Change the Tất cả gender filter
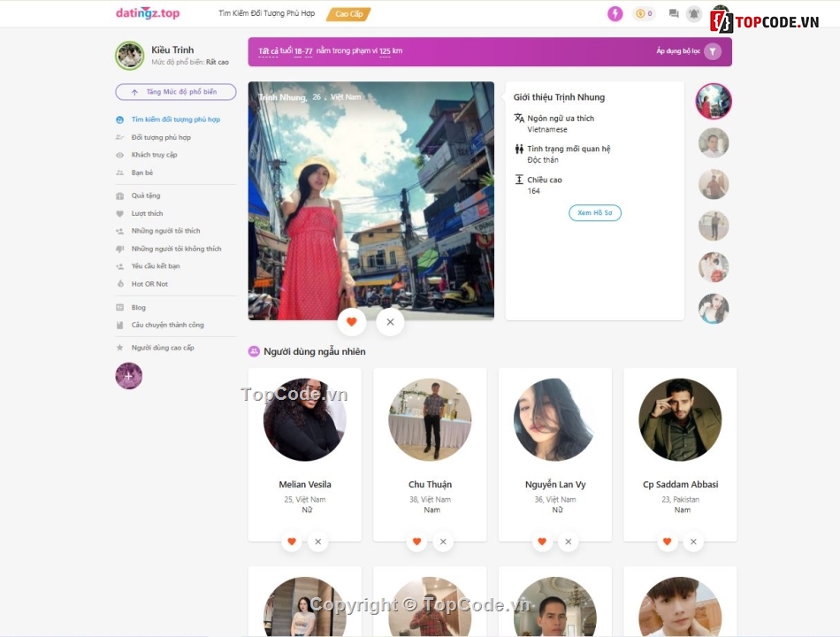The height and width of the screenshot is (637, 840). coord(269,51)
